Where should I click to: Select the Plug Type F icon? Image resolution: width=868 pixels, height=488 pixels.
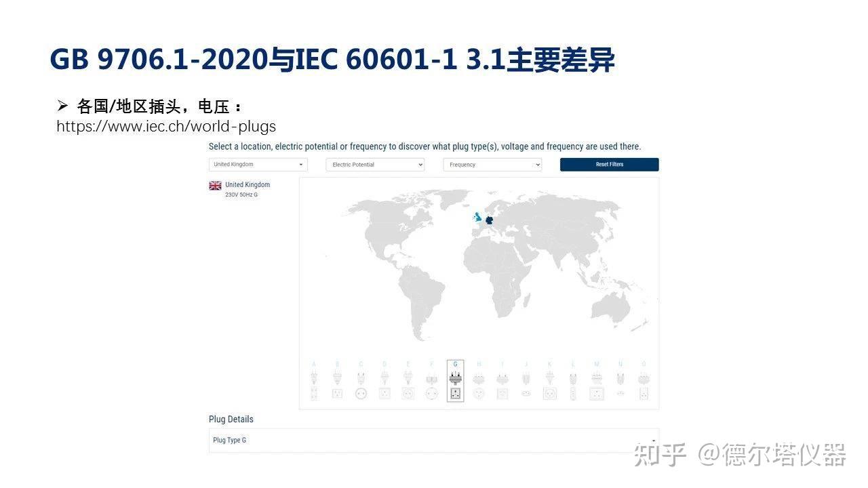tap(431, 380)
